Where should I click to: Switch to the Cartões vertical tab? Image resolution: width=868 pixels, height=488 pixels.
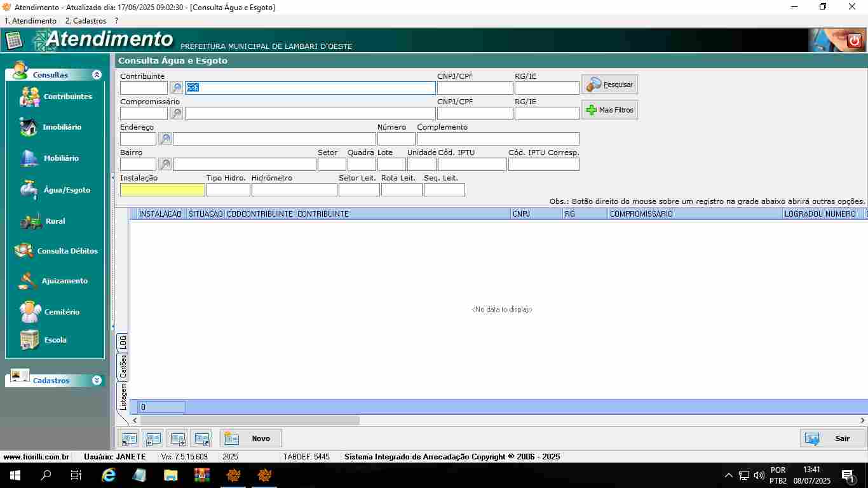pos(123,366)
